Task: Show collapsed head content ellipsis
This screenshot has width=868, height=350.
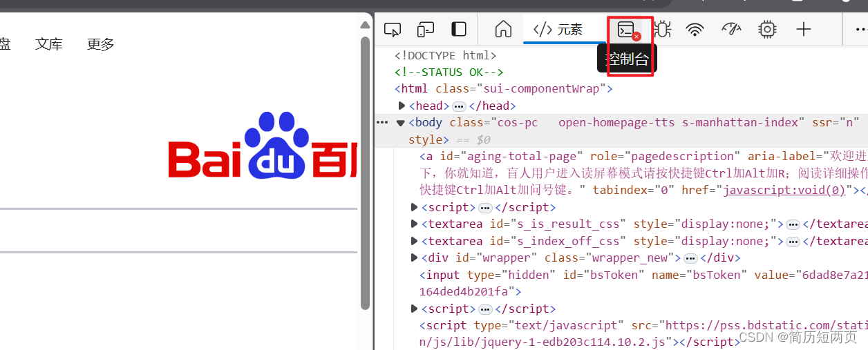Action: coord(459,106)
